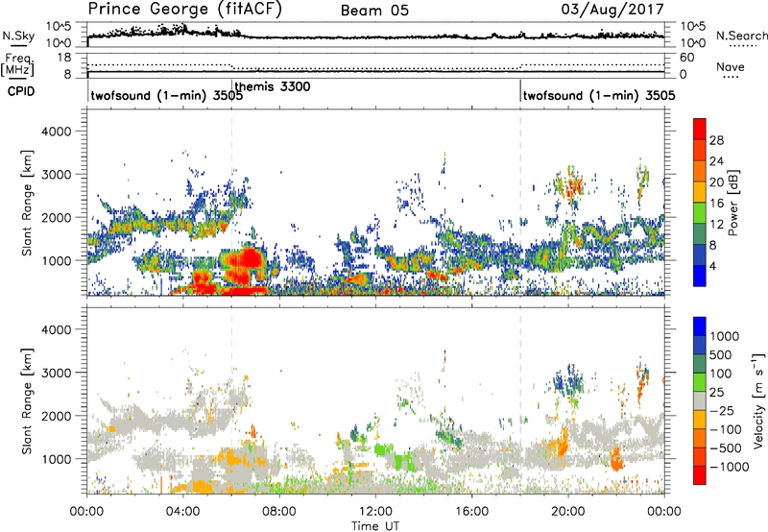Click the 'Nave' legend label
The image size is (768, 532).
731,66
